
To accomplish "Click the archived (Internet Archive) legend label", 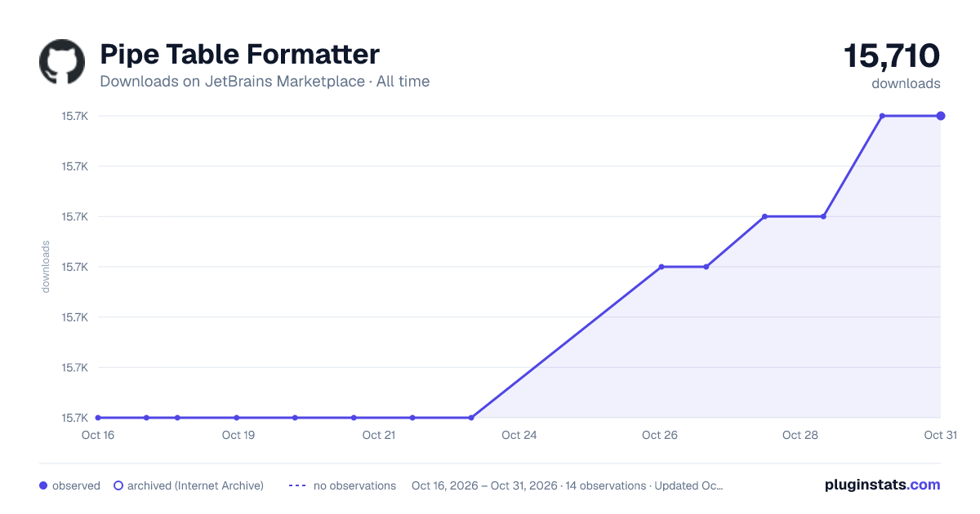I will [195, 485].
